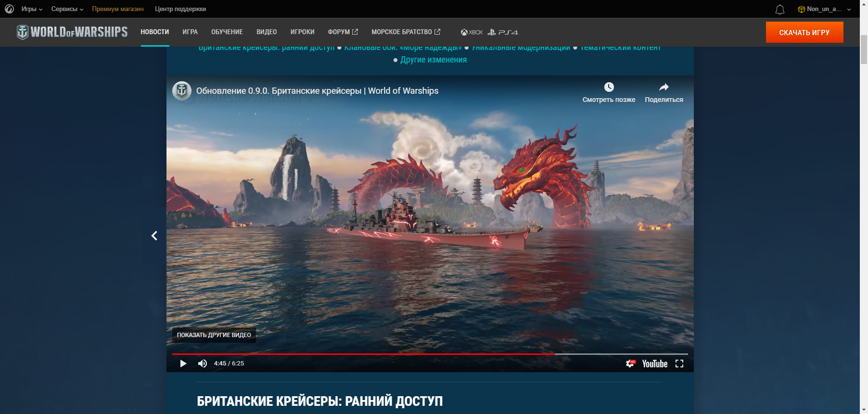Image resolution: width=868 pixels, height=414 pixels.
Task: Click the Wargaming logo icon
Action: 9,9
